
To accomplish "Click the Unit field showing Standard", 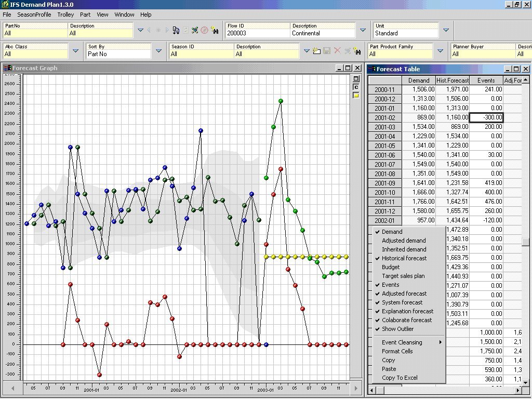I will click(x=406, y=33).
